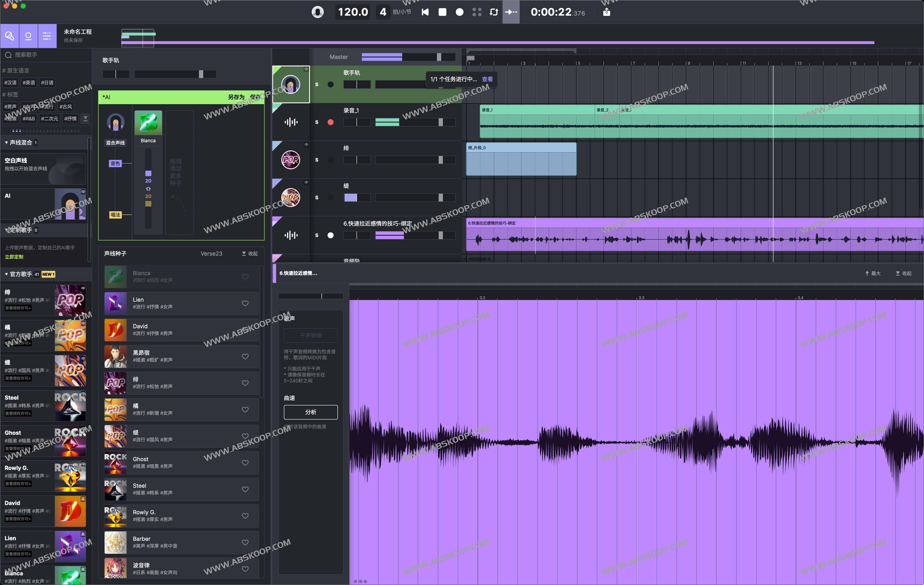This screenshot has height=585, width=924.
Task: Select the microphone search icon in the purple sidebar
Action: click(10, 36)
